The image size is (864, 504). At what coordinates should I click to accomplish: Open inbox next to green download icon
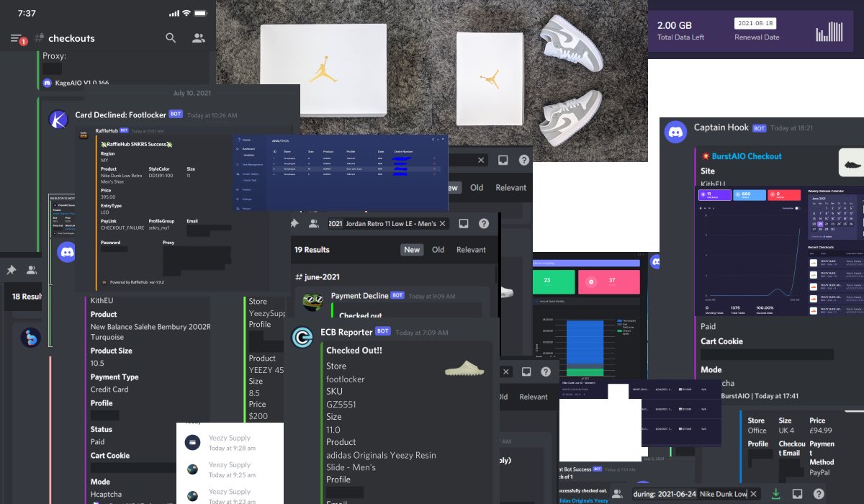click(x=797, y=494)
